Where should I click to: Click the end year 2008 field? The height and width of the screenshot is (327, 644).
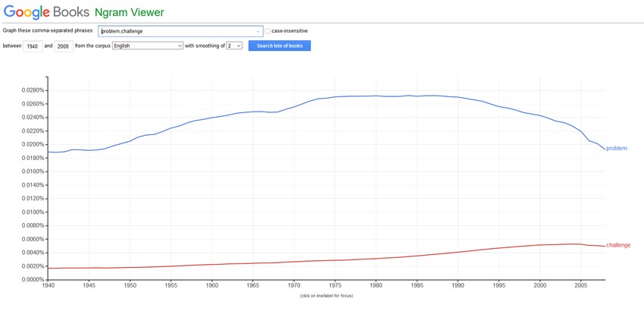64,46
